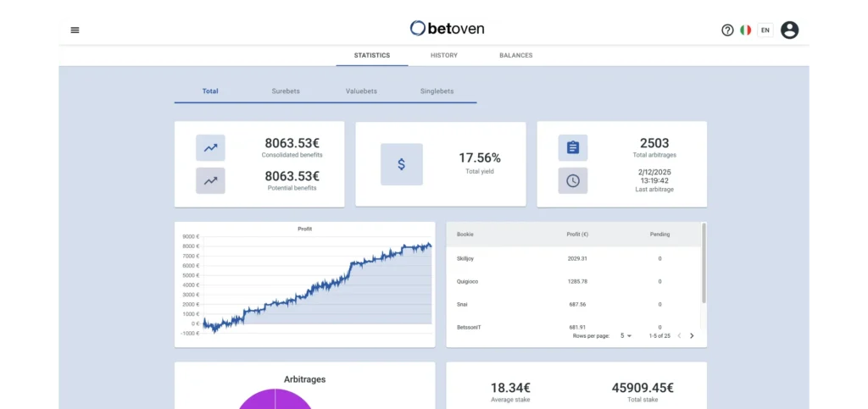Click the potential benefits trend icon

tap(210, 180)
